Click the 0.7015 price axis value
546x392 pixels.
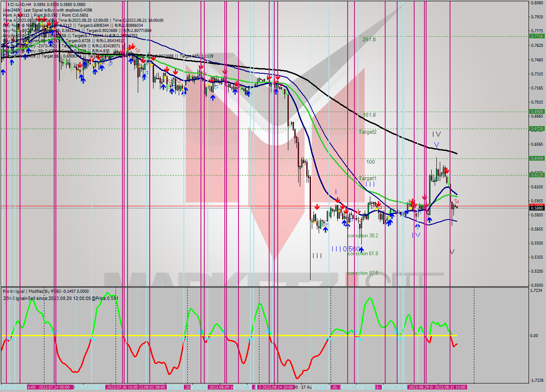pos(537,102)
